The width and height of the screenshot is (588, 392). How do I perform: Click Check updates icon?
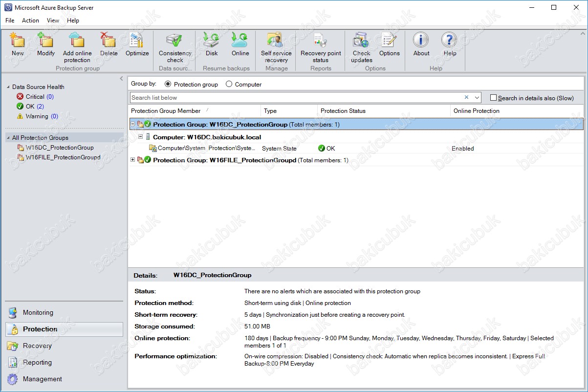[x=361, y=40]
